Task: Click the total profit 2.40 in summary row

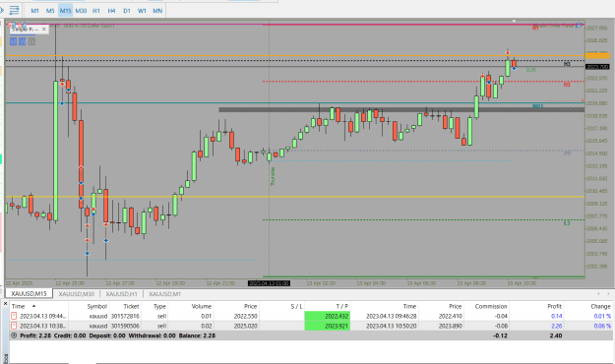Action: (556, 335)
